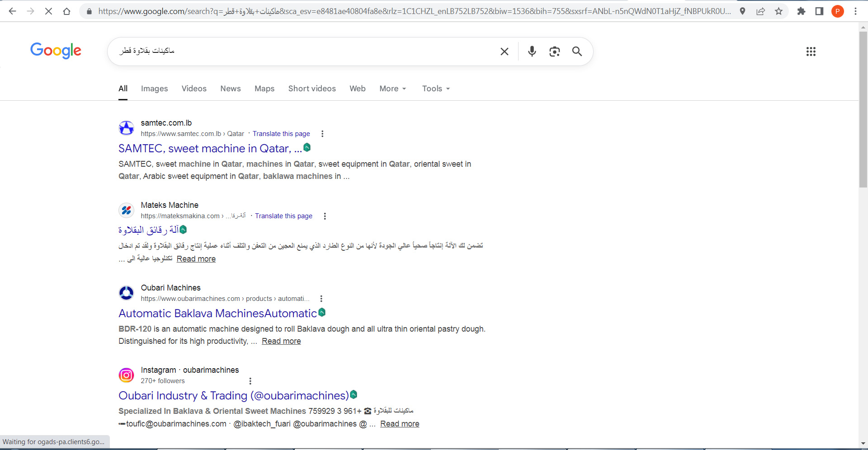Viewport: 868px width, 450px height.
Task: Click the vertical scrollbar thumb
Action: click(863, 108)
